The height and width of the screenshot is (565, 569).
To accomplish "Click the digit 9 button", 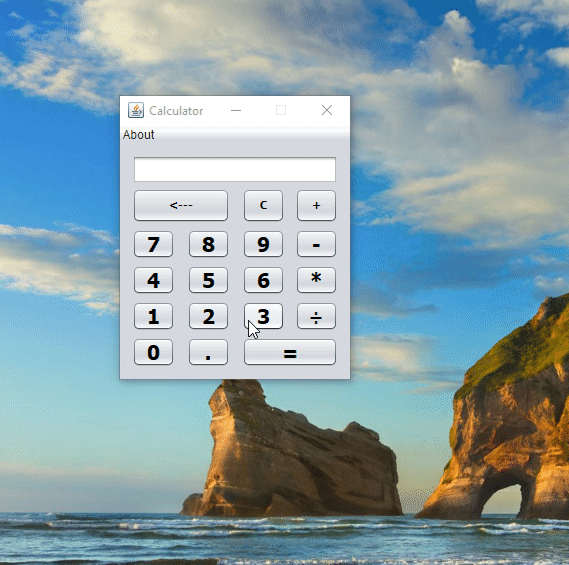I will click(x=263, y=244).
